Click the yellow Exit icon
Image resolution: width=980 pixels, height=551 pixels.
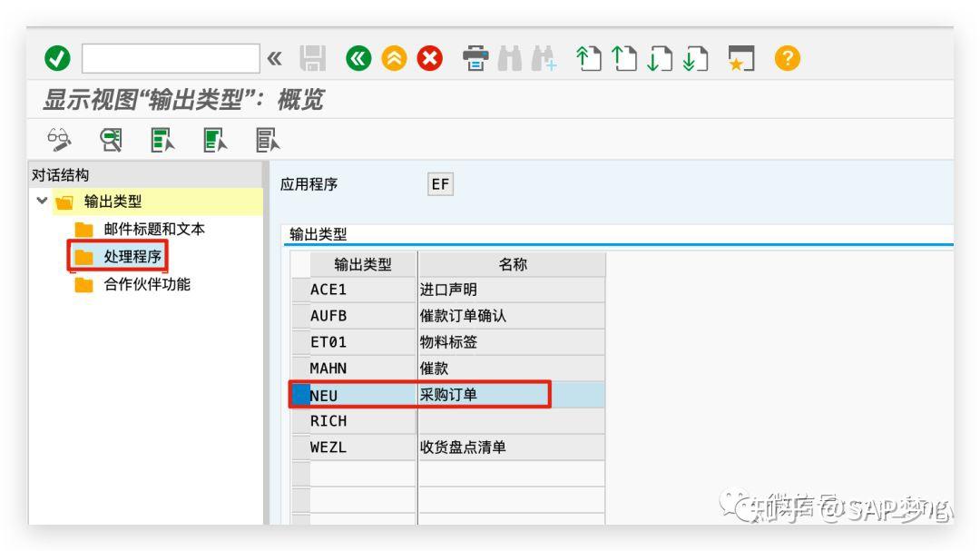(395, 59)
